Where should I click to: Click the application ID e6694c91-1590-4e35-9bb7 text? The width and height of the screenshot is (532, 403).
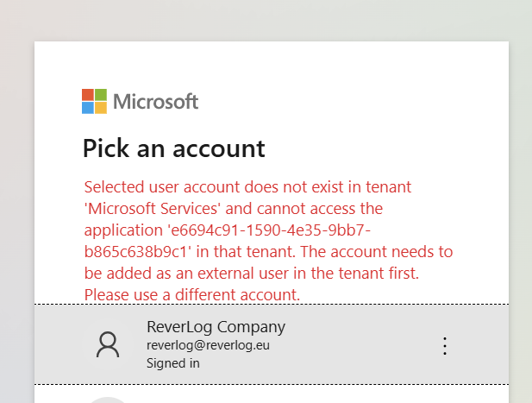[x=269, y=230]
